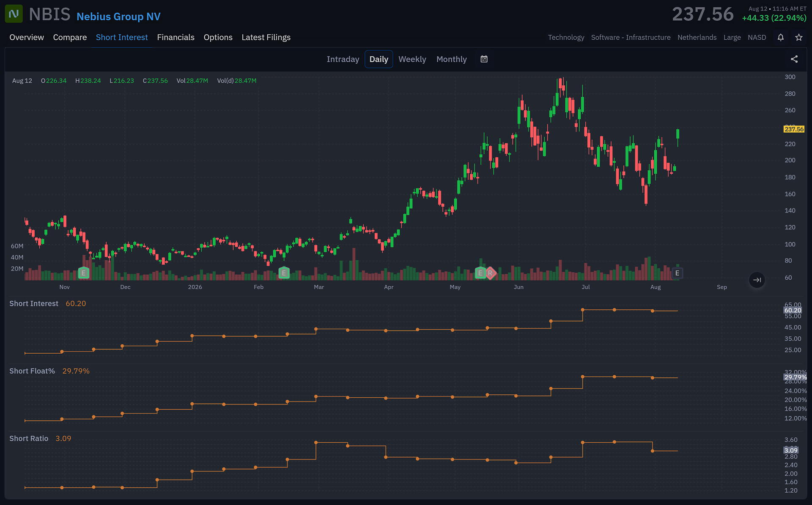Switch chart to Intraday interval
812x505 pixels.
click(x=343, y=59)
